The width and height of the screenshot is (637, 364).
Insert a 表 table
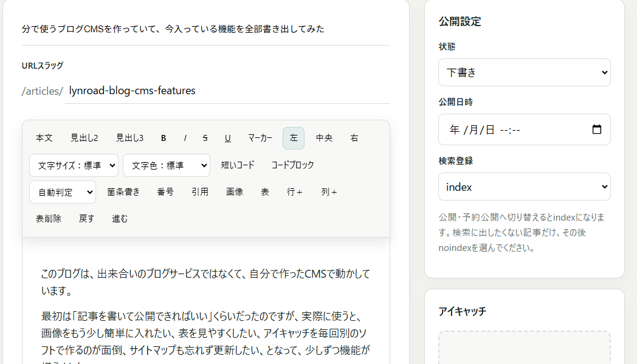pyautogui.click(x=265, y=192)
